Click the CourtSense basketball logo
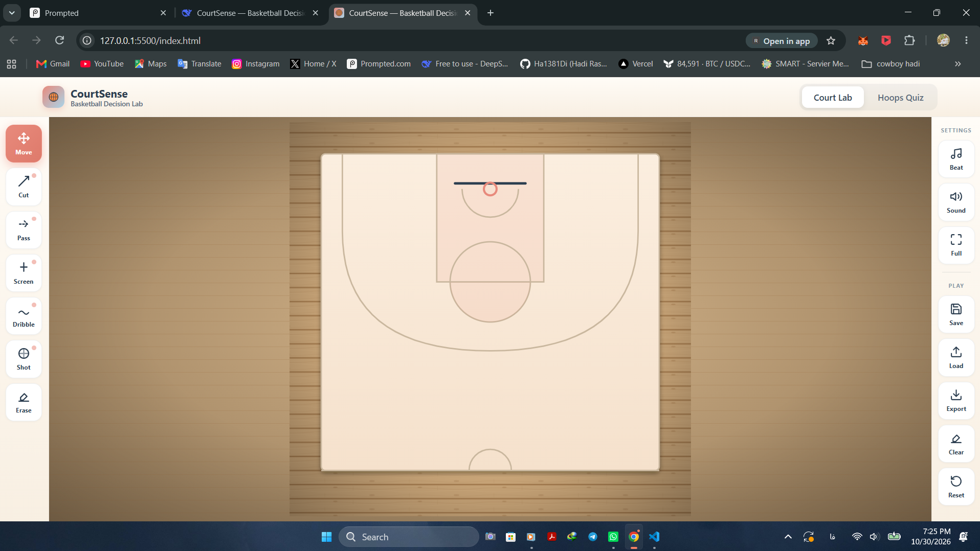 (x=53, y=97)
